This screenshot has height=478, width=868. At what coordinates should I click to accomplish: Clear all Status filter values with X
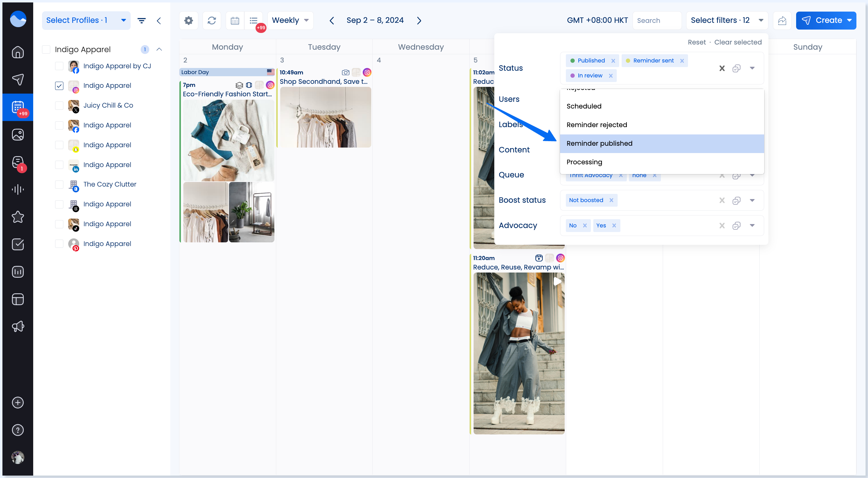tap(722, 69)
